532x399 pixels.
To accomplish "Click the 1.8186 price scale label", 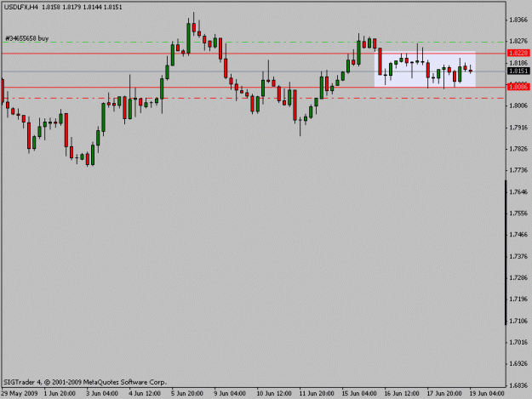I will click(x=518, y=63).
